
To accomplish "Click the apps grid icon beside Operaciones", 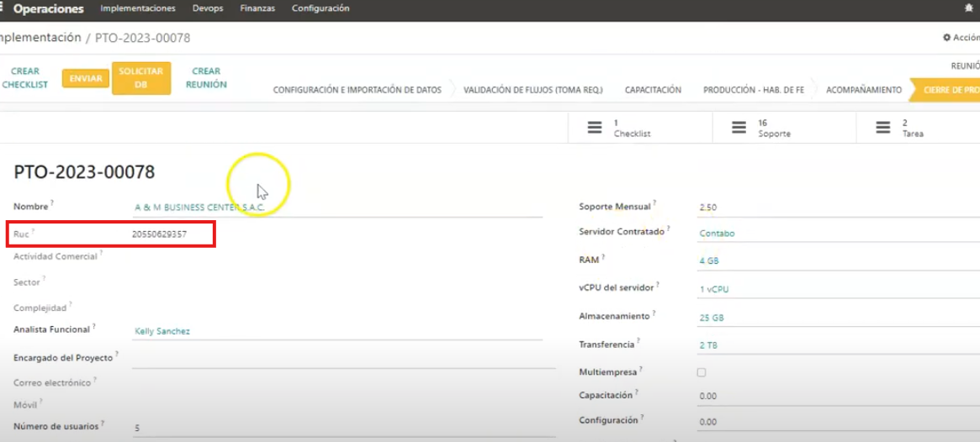I will [x=3, y=8].
